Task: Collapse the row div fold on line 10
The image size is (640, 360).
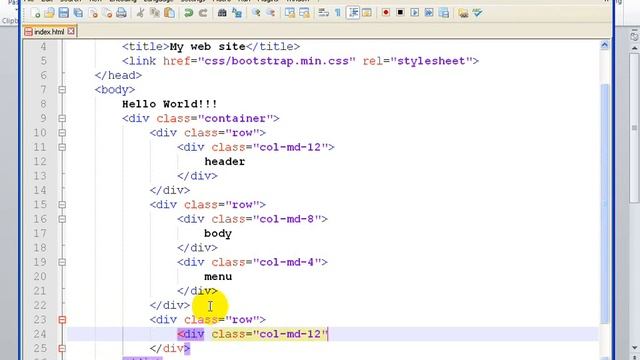Action: click(62, 133)
